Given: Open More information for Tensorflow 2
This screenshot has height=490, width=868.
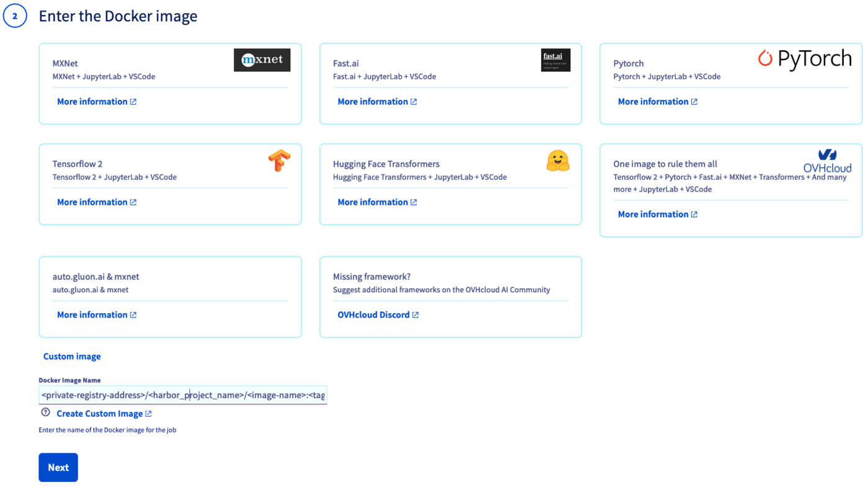Looking at the screenshot, I should (96, 202).
